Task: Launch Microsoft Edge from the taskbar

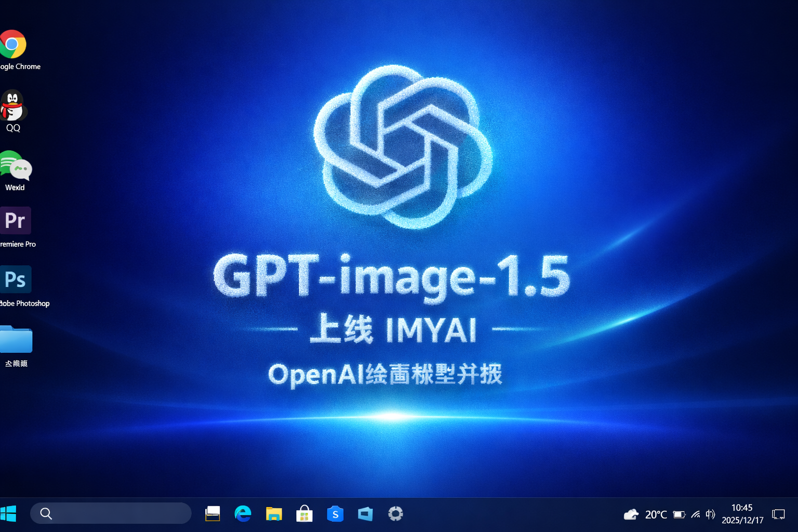Action: click(243, 513)
